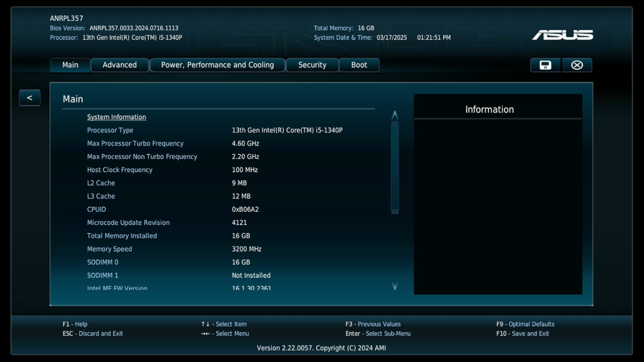Image resolution: width=644 pixels, height=362 pixels.
Task: Select the System Information heading
Action: click(117, 117)
